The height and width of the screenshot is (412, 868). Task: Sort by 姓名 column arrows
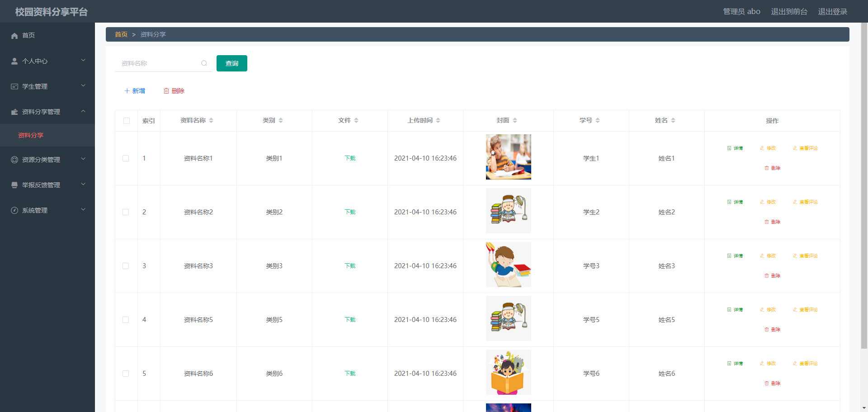point(673,120)
